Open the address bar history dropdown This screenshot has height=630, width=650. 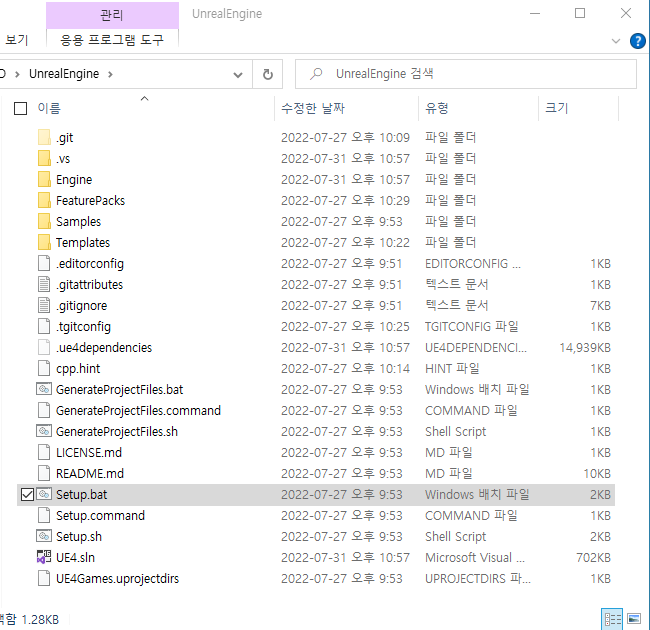pyautogui.click(x=238, y=75)
